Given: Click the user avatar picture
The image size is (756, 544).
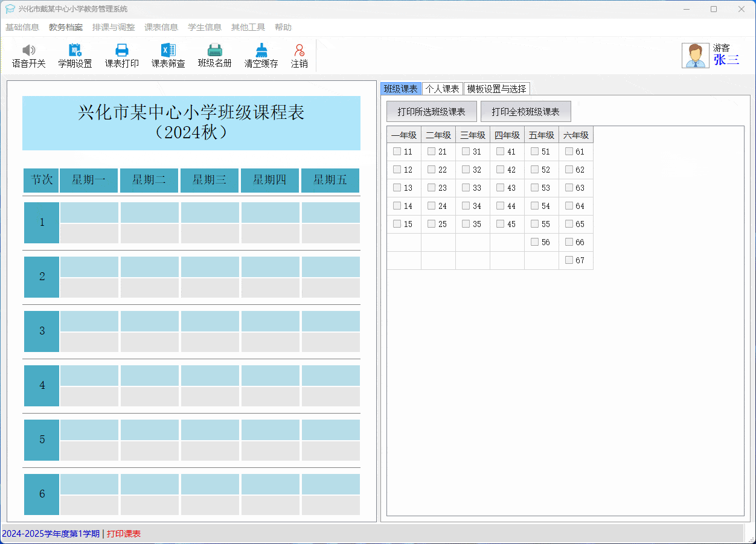Looking at the screenshot, I should [x=695, y=56].
